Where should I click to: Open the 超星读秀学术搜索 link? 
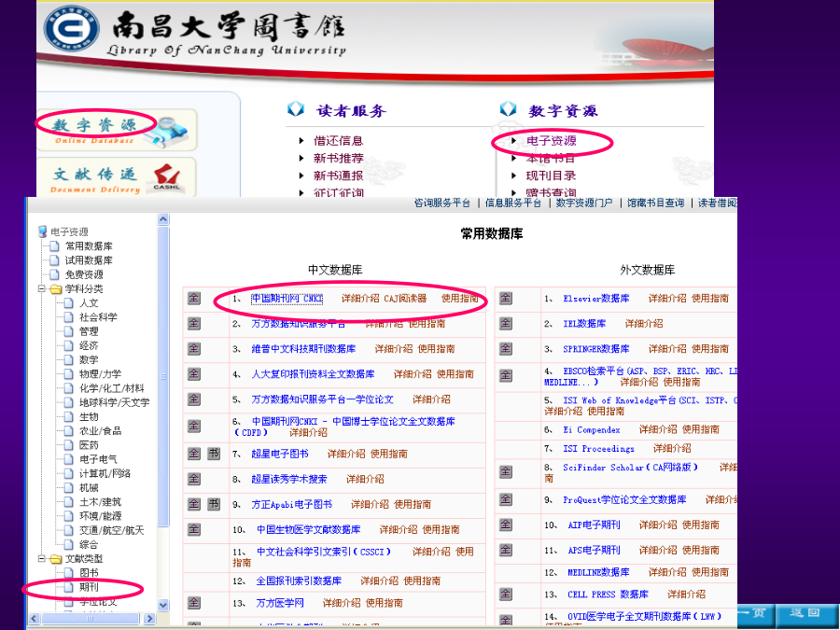(x=289, y=480)
